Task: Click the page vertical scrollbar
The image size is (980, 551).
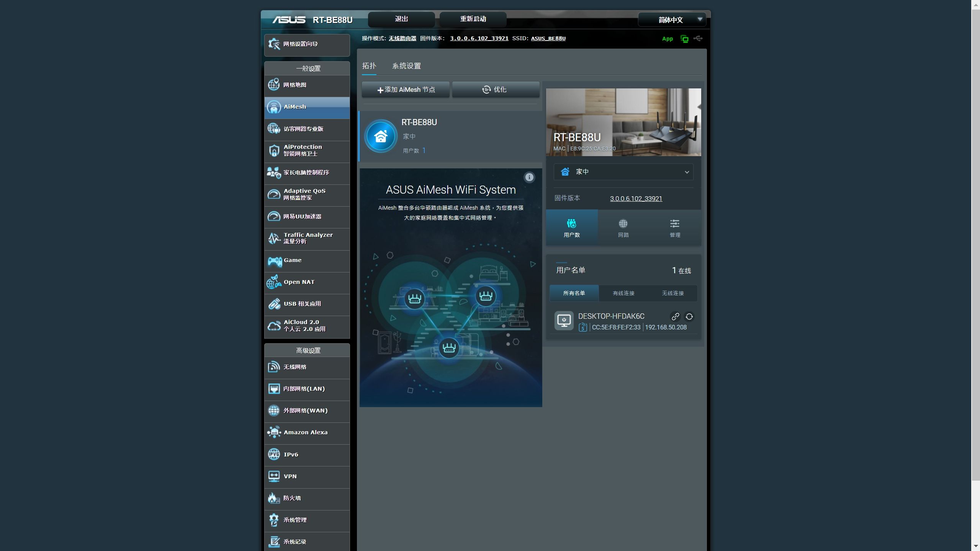Action: click(975, 245)
